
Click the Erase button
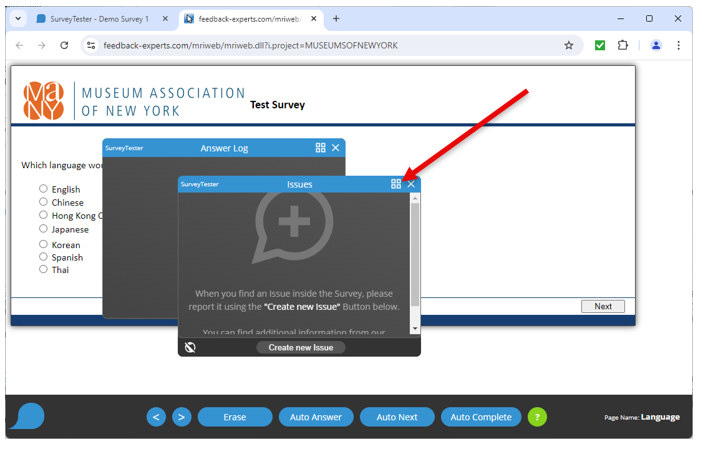click(235, 418)
